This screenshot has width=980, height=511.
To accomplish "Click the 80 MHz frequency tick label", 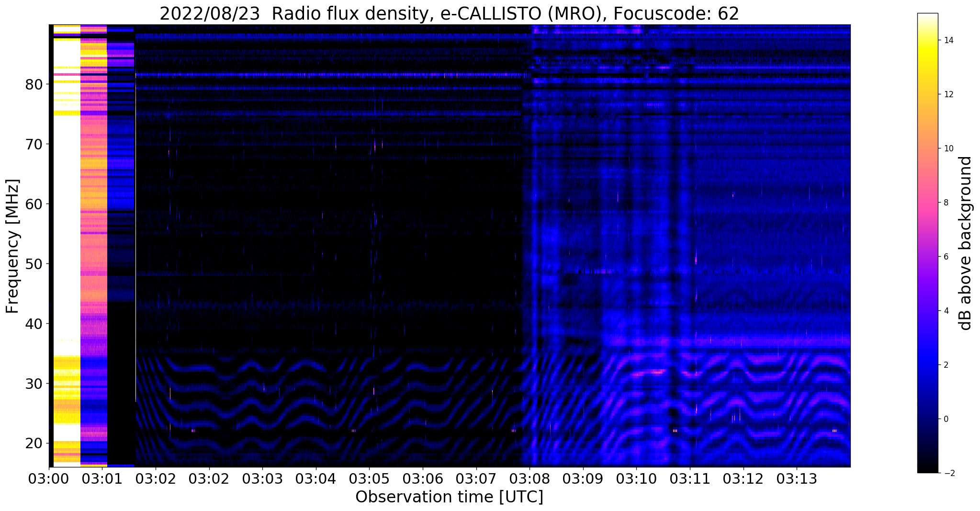I will [34, 84].
